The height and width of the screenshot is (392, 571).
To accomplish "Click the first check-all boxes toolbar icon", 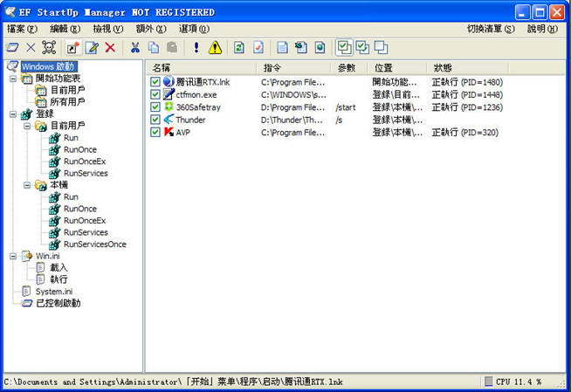I will [344, 48].
